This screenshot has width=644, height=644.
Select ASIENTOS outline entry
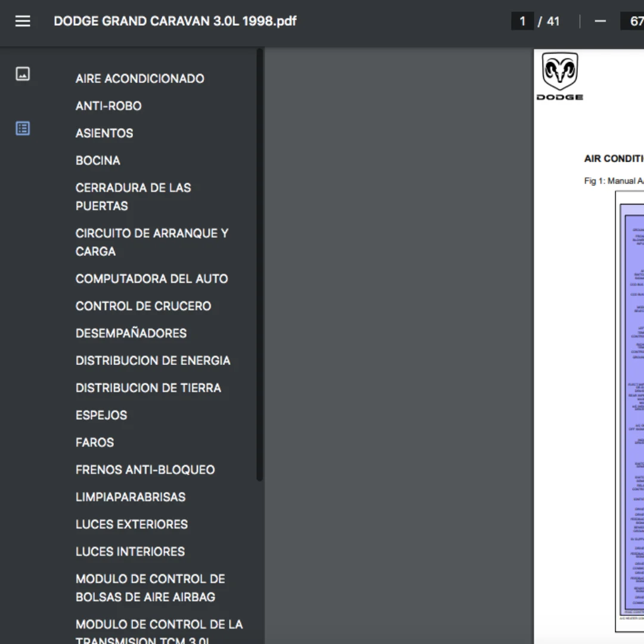(x=104, y=133)
